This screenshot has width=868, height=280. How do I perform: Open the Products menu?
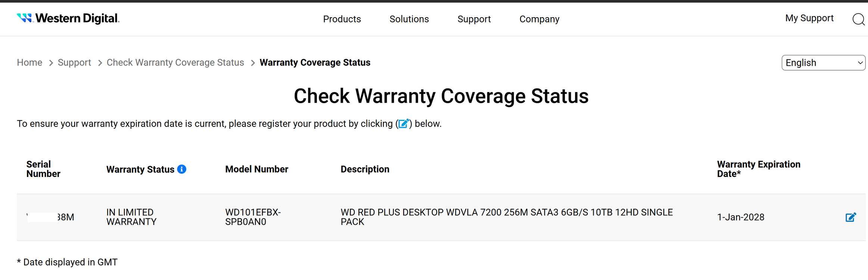342,19
